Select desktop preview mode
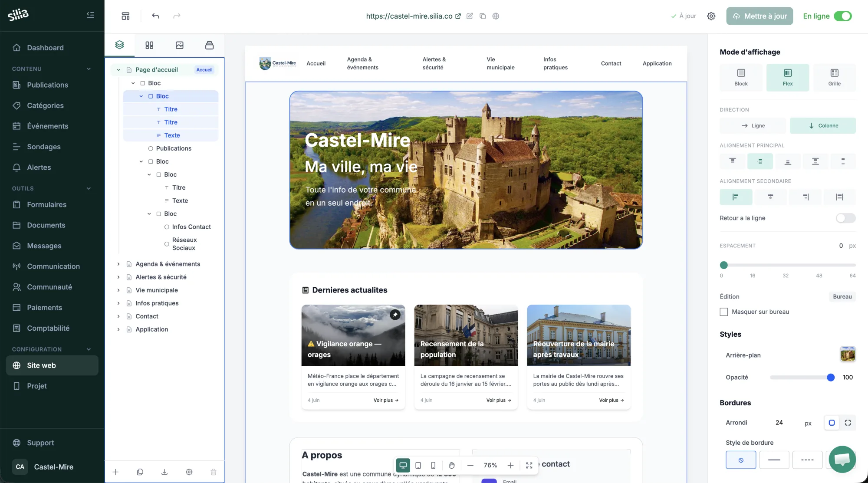The image size is (868, 483). point(403,465)
